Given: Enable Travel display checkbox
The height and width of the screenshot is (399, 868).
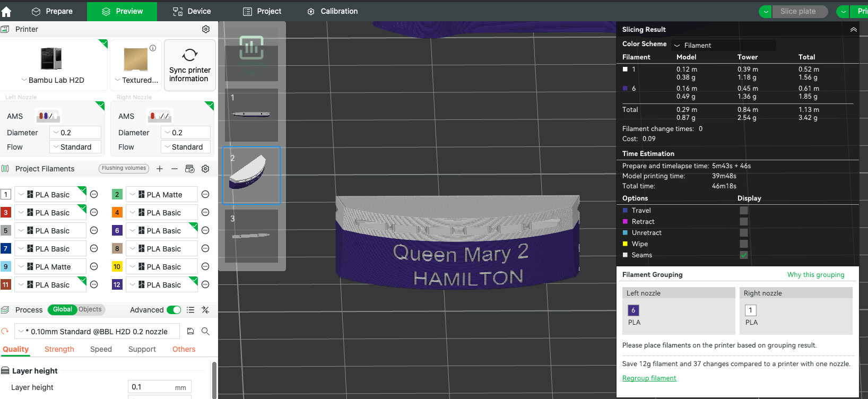Looking at the screenshot, I should click(744, 211).
